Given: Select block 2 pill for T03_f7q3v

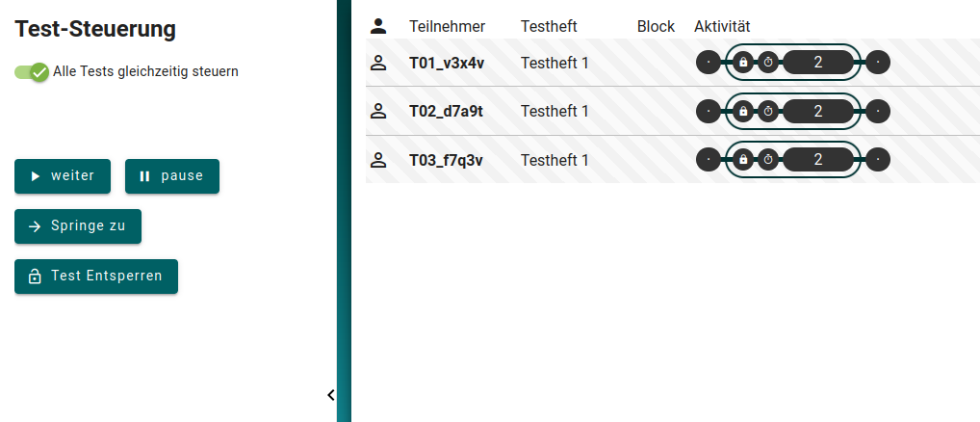Looking at the screenshot, I should [x=818, y=159].
